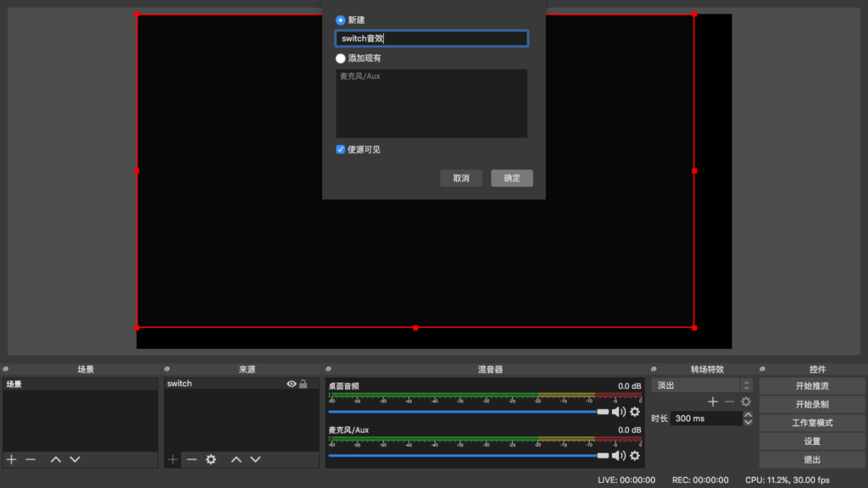868x488 pixels.
Task: Remove the selected scene using minus icon
Action: pos(31,460)
